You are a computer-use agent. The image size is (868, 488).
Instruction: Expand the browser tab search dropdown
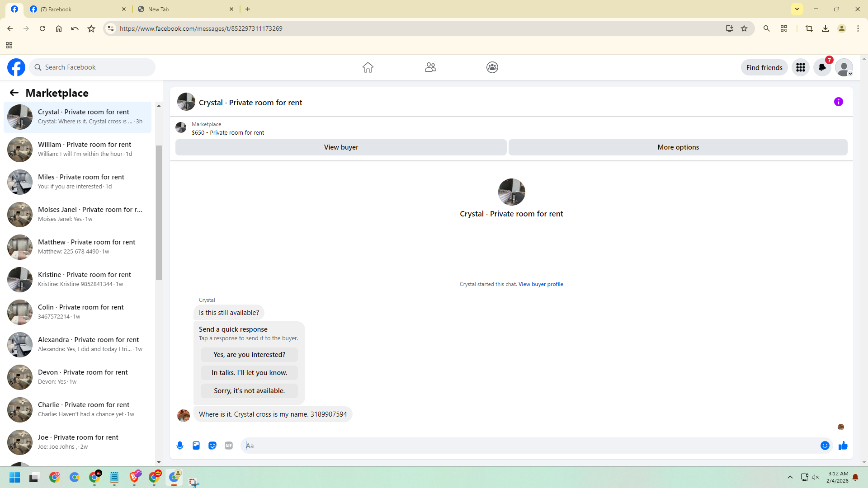[x=797, y=9]
